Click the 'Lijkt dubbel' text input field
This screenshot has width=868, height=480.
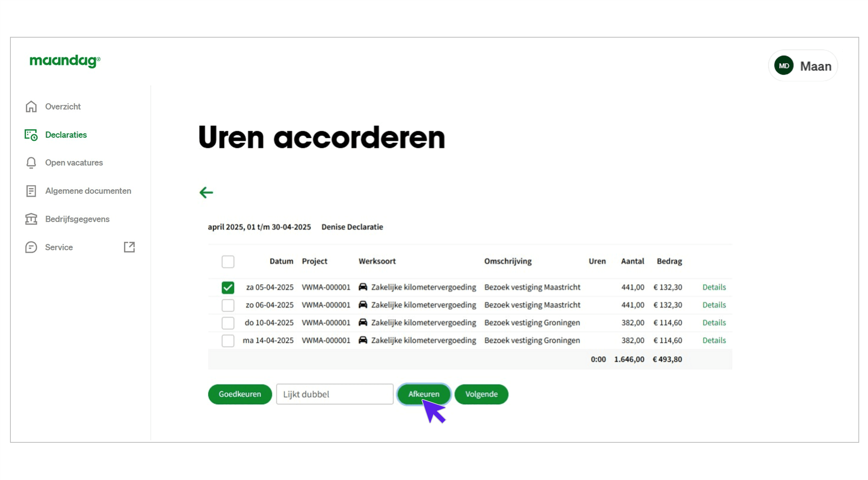[334, 394]
